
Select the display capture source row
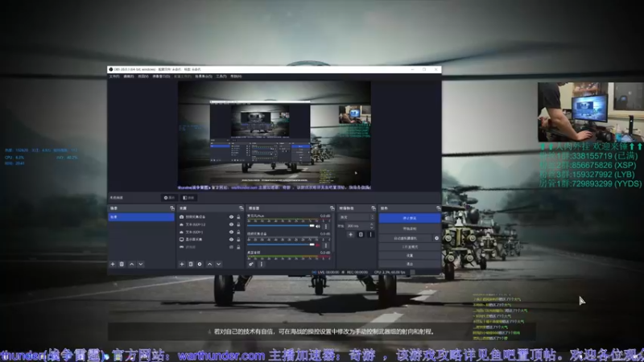pyautogui.click(x=209, y=239)
